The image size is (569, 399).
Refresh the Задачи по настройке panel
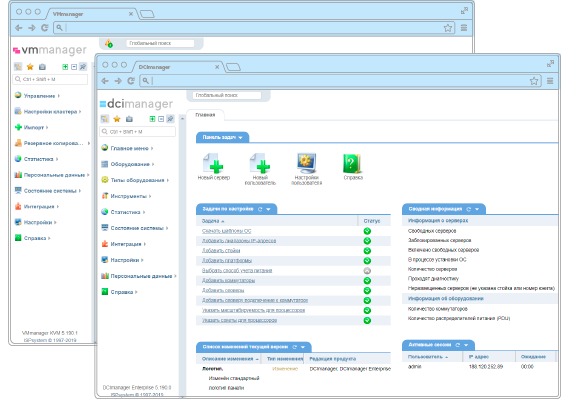(x=260, y=209)
